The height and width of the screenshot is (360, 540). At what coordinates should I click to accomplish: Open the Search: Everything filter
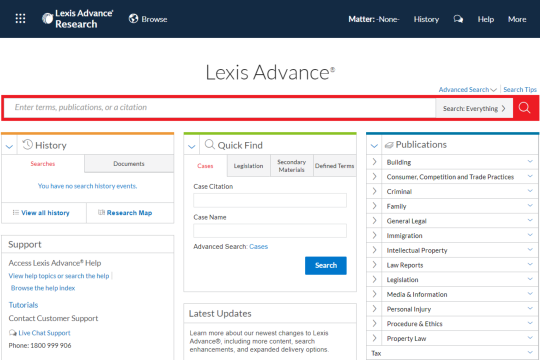pyautogui.click(x=474, y=109)
